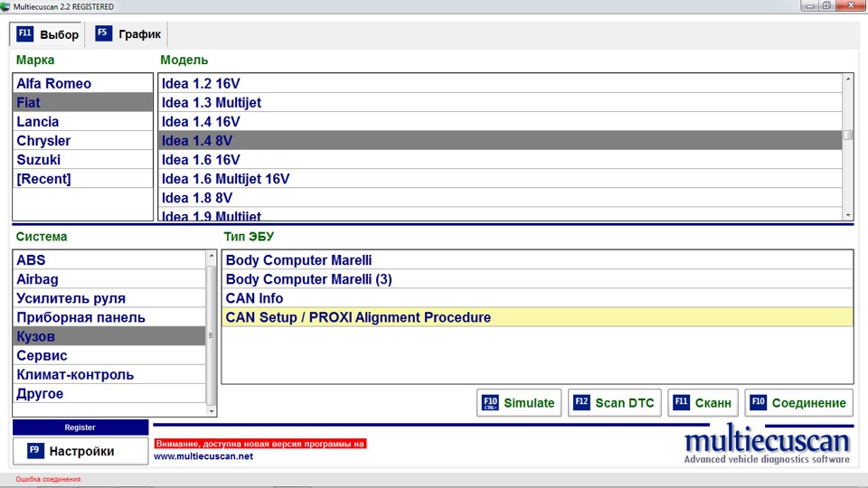The image size is (868, 488).
Task: Click the F9 key icon on Настройки
Action: coord(35,450)
